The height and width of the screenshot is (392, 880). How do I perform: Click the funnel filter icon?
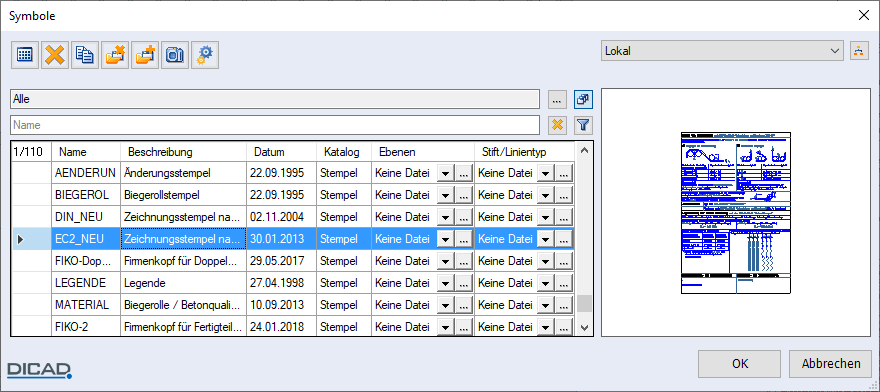[x=584, y=125]
